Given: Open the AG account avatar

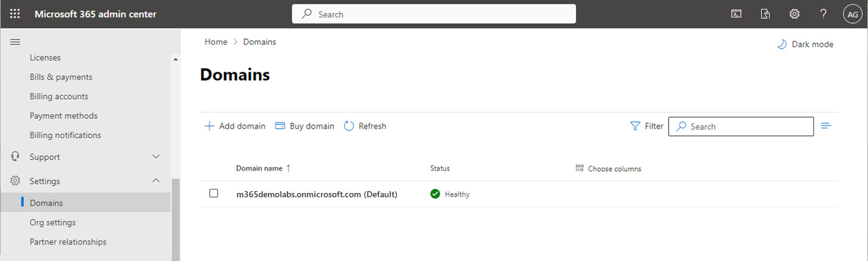Looking at the screenshot, I should click(852, 14).
